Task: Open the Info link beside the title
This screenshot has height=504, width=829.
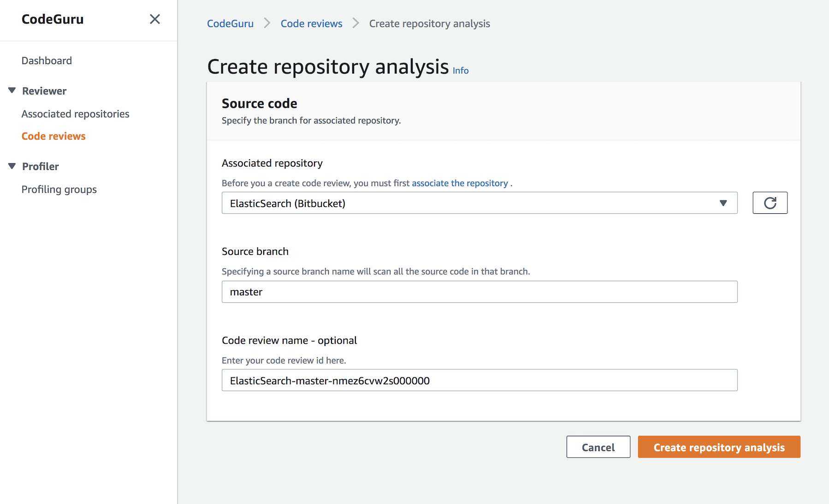Action: (460, 70)
